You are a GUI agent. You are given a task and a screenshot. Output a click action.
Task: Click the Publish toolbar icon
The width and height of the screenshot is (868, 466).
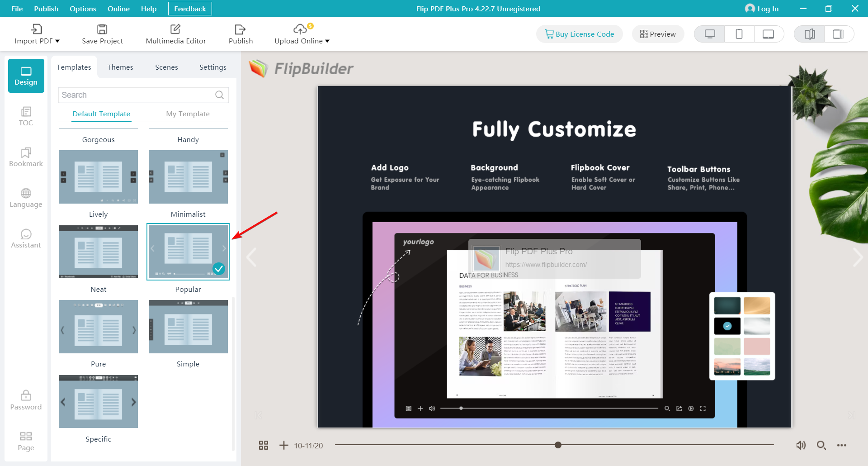coord(240,29)
